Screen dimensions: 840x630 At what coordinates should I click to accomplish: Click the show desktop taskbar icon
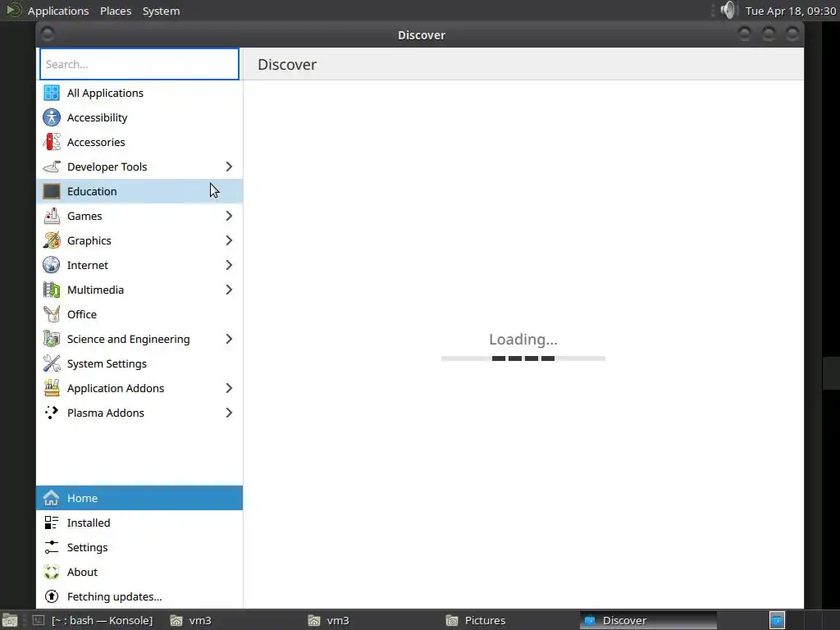pyautogui.click(x=10, y=620)
